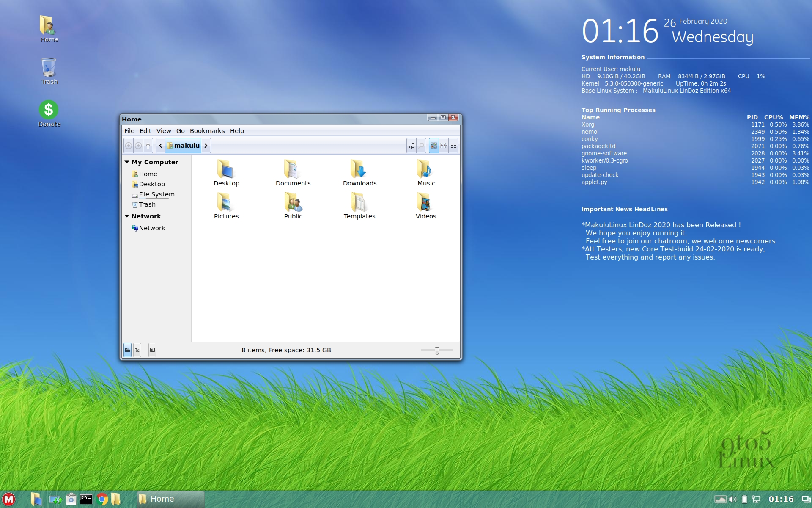This screenshot has width=812, height=508.
Task: Open the terminal from the taskbar
Action: coord(86,499)
